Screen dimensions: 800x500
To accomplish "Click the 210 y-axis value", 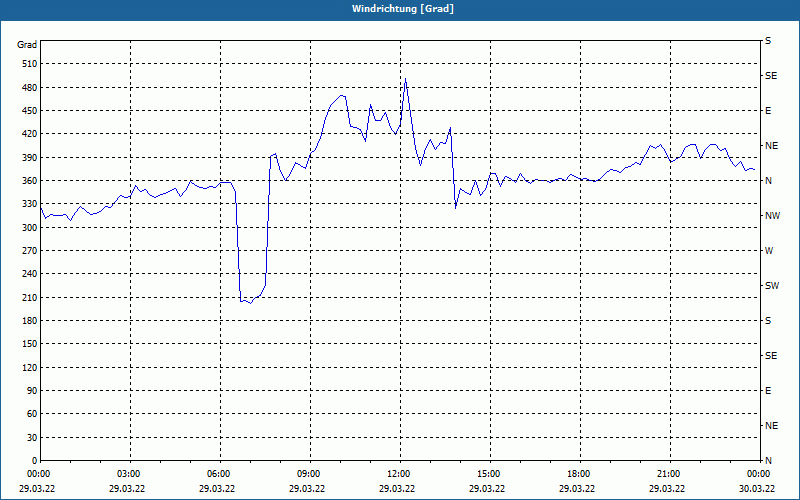I will pos(30,297).
